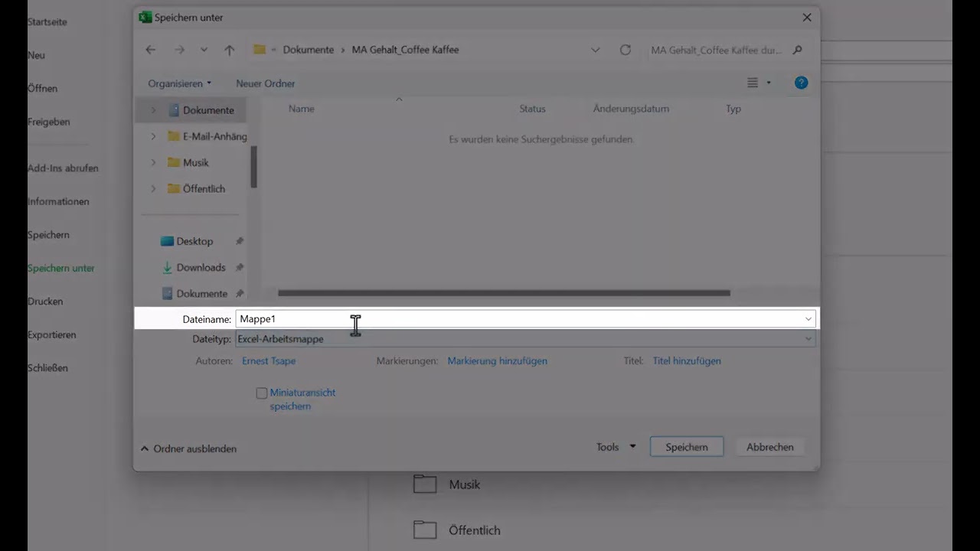The width and height of the screenshot is (980, 551).
Task: Expand the address bar history dropdown
Action: click(x=596, y=50)
